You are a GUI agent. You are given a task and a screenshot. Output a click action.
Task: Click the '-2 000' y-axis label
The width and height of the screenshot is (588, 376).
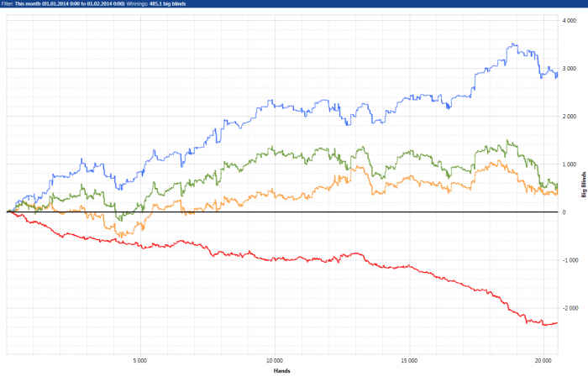[x=570, y=308]
